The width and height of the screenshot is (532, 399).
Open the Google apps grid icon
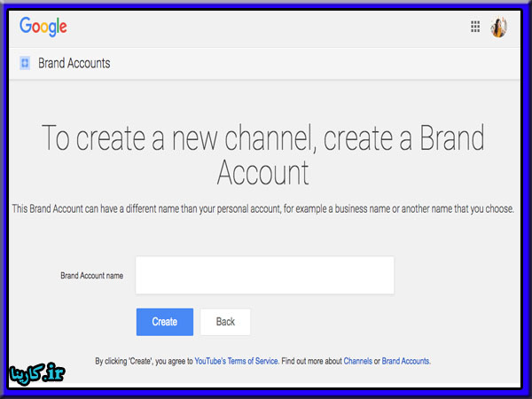pos(475,27)
